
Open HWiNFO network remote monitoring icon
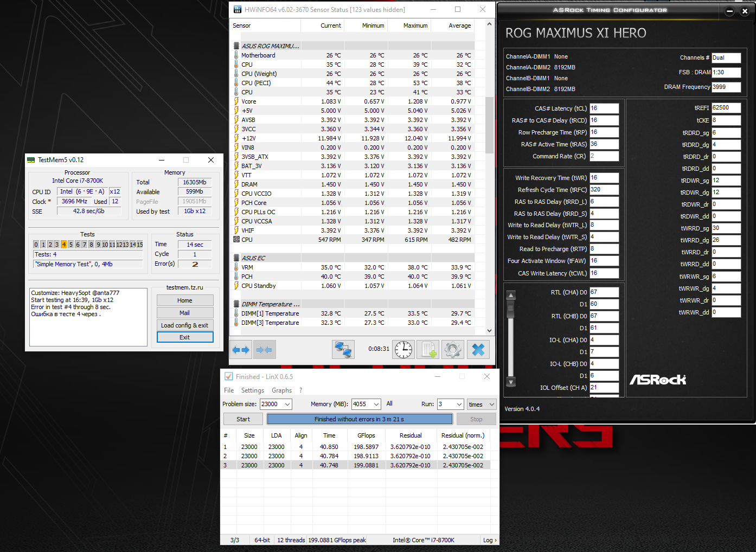tap(343, 350)
